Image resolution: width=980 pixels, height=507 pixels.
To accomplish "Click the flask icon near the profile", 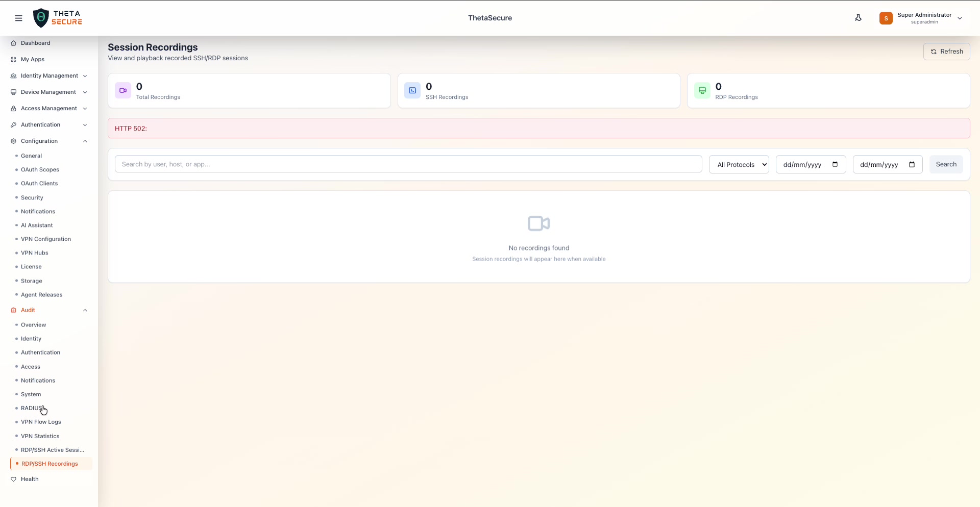I will click(x=859, y=17).
